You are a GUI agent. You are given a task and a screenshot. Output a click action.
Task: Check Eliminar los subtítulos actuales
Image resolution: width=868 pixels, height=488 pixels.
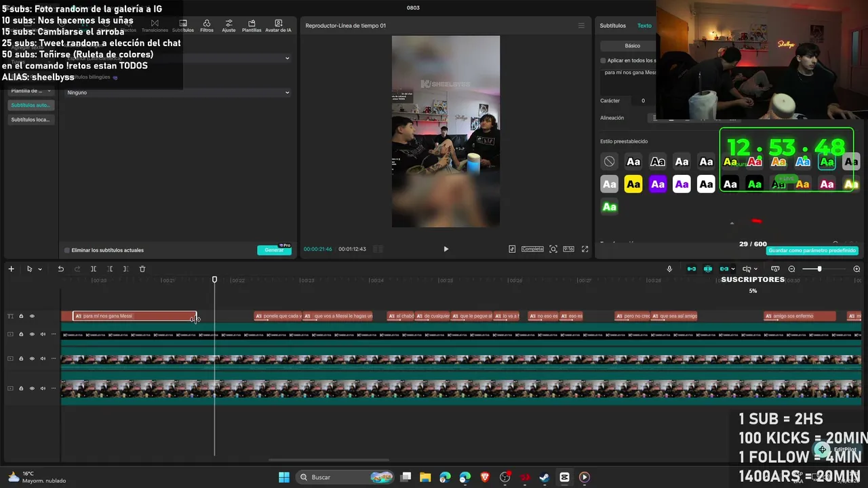point(67,250)
